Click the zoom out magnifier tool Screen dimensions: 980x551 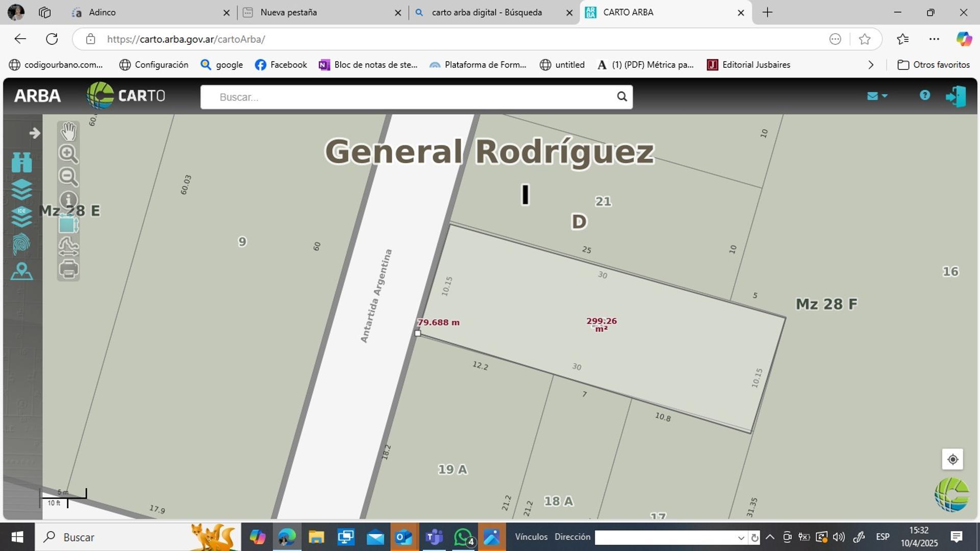tap(68, 177)
